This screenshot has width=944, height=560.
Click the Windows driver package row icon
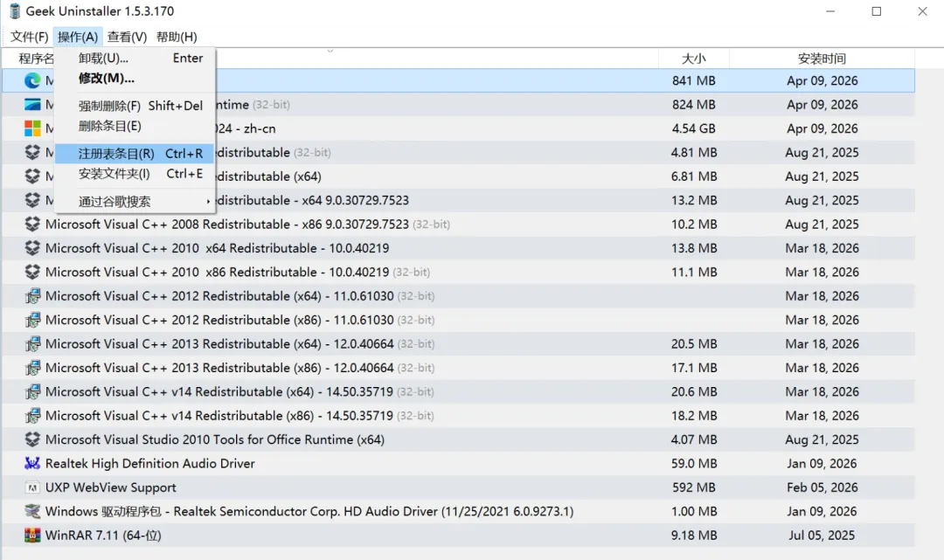click(x=32, y=511)
